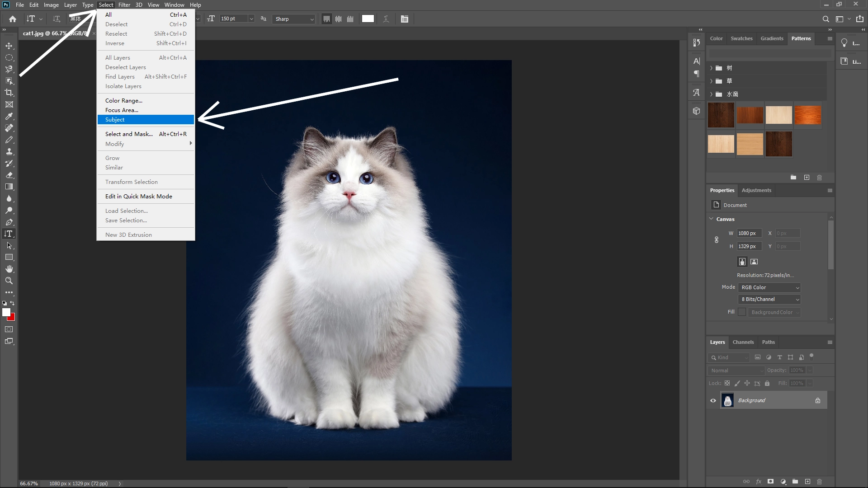Screen dimensions: 868x488
Task: Click the filter for text layers toggle
Action: [779, 357]
